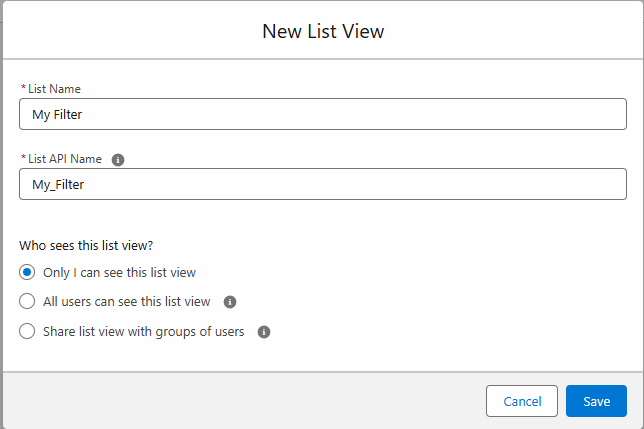Click info icon next to All users option
Image resolution: width=644 pixels, height=429 pixels.
pyautogui.click(x=230, y=302)
